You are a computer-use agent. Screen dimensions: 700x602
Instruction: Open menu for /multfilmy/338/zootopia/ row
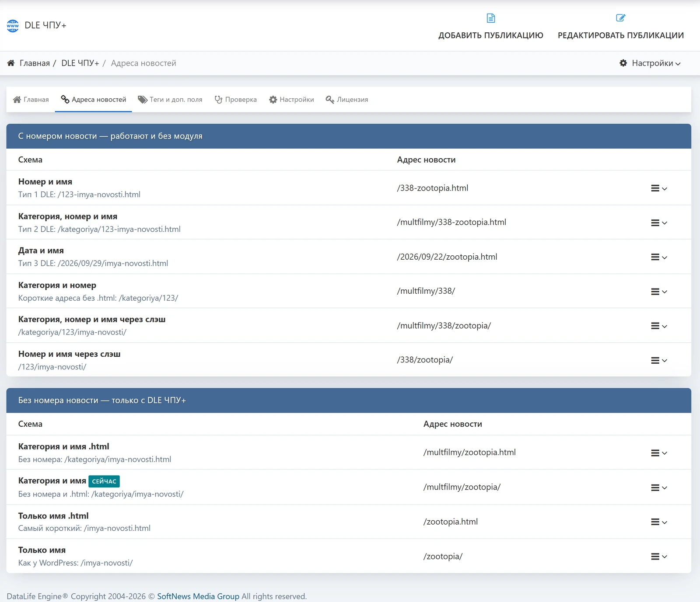[659, 326]
